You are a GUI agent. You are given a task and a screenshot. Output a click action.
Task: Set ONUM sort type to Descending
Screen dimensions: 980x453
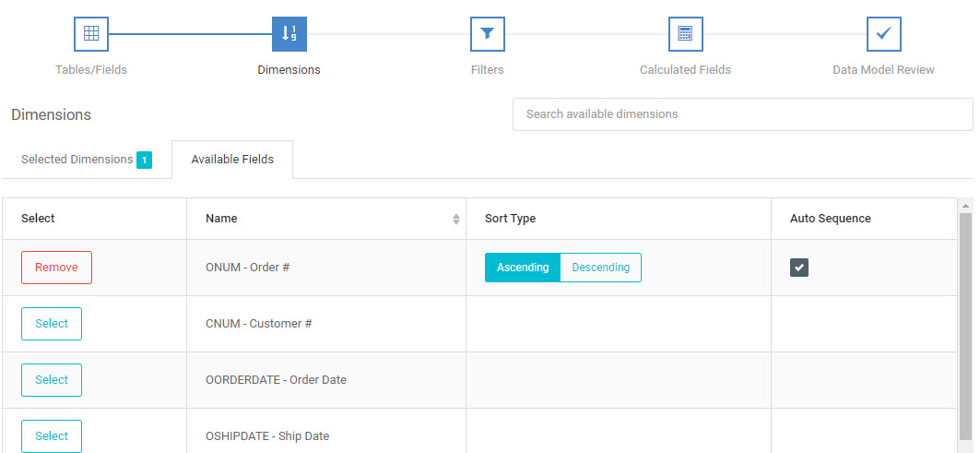tap(600, 268)
